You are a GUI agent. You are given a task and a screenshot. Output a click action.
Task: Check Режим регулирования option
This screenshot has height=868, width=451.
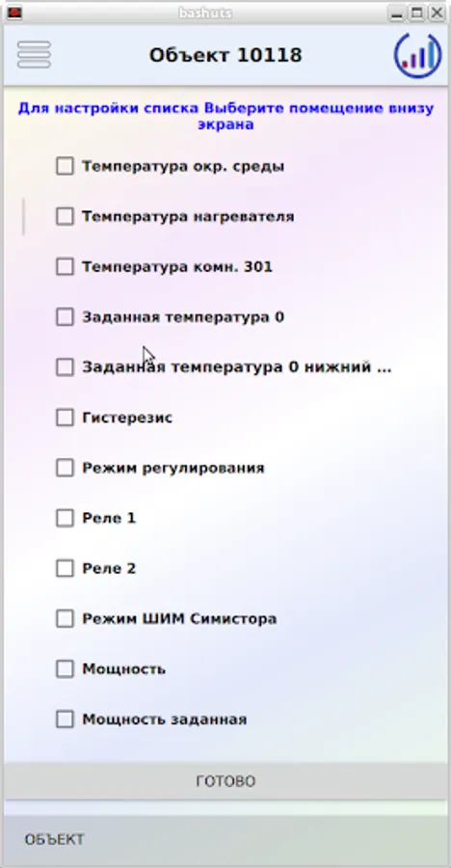pos(65,468)
